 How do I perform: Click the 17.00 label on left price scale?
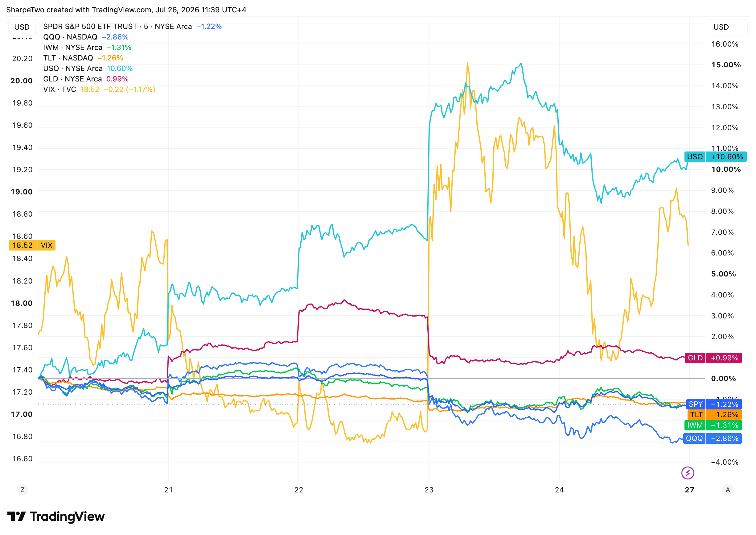22,414
